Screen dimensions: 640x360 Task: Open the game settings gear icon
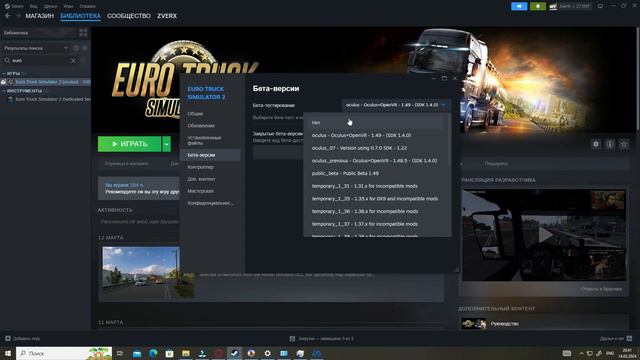[596, 144]
